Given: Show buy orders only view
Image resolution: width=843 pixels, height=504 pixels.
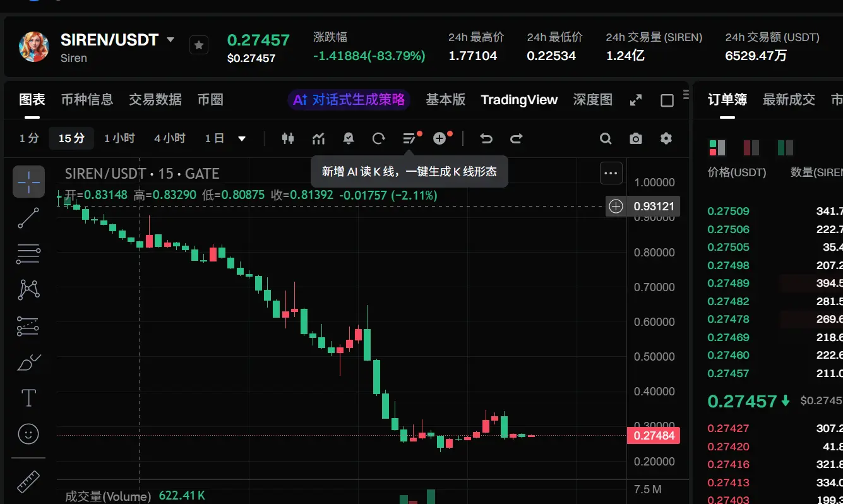Looking at the screenshot, I should pyautogui.click(x=785, y=148).
